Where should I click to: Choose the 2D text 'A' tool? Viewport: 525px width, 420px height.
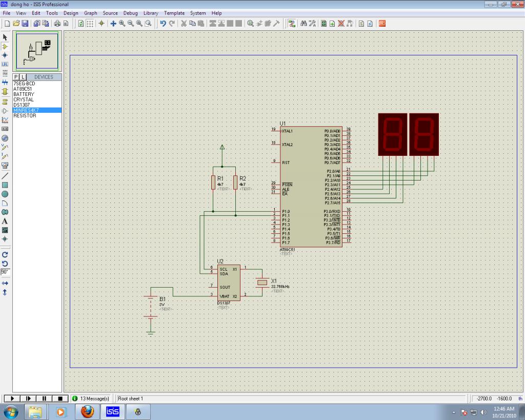tap(5, 221)
